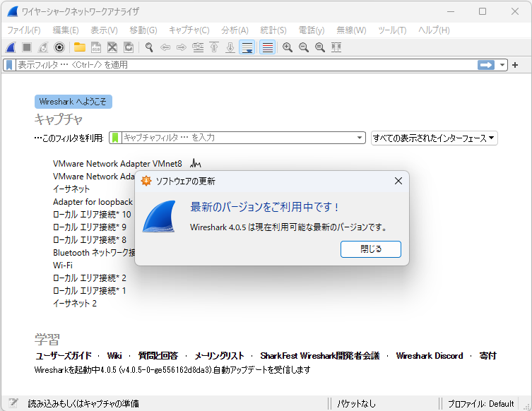Image resolution: width=532 pixels, height=411 pixels.
Task: Select the イーサネット interface
Action: 71,189
